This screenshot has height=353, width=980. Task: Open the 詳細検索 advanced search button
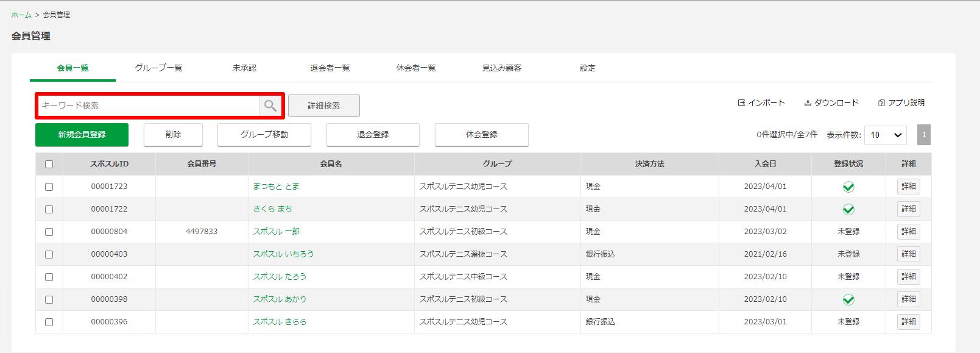coord(324,105)
